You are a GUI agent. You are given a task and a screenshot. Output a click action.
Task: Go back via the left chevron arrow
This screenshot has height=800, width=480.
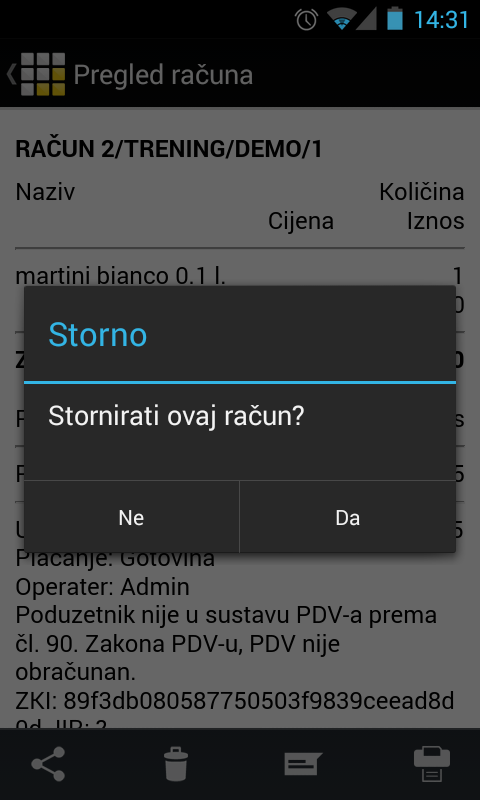[x=11, y=74]
